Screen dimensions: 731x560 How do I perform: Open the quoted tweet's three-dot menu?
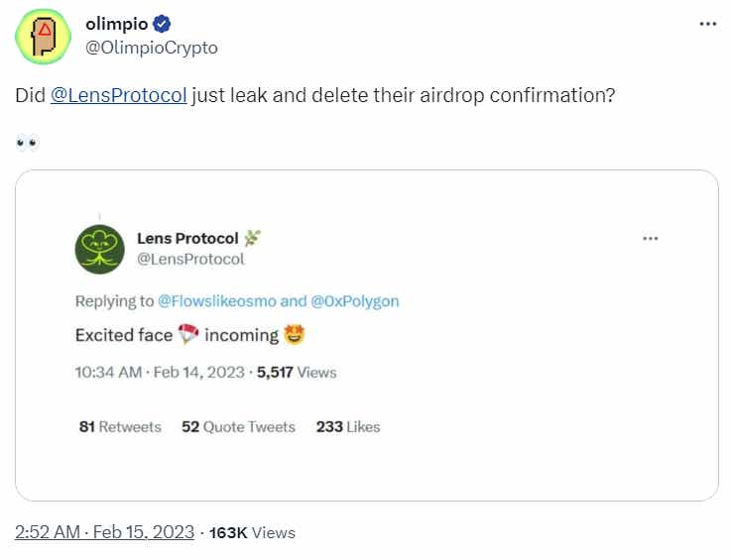(651, 239)
